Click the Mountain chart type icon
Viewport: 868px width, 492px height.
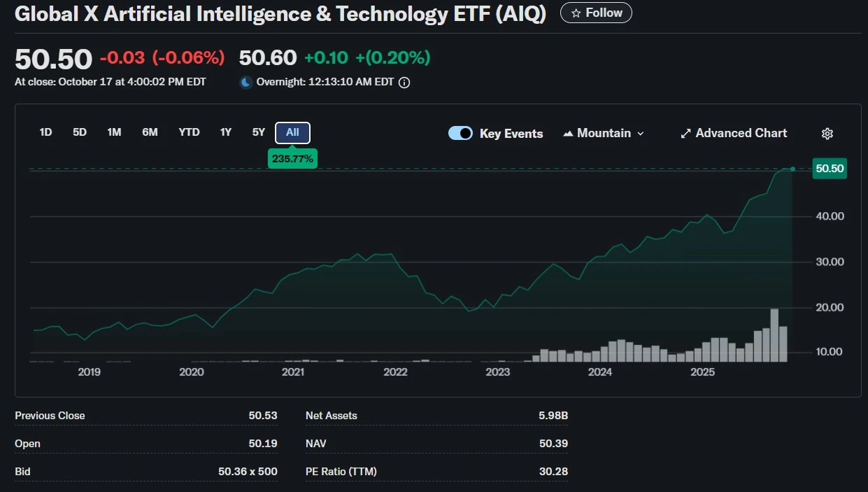pyautogui.click(x=568, y=134)
